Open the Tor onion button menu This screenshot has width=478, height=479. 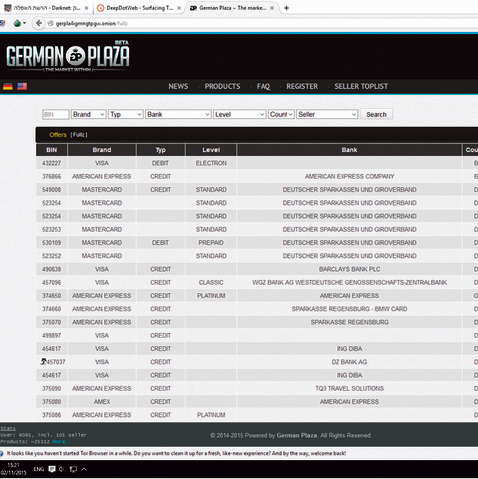click(x=19, y=23)
